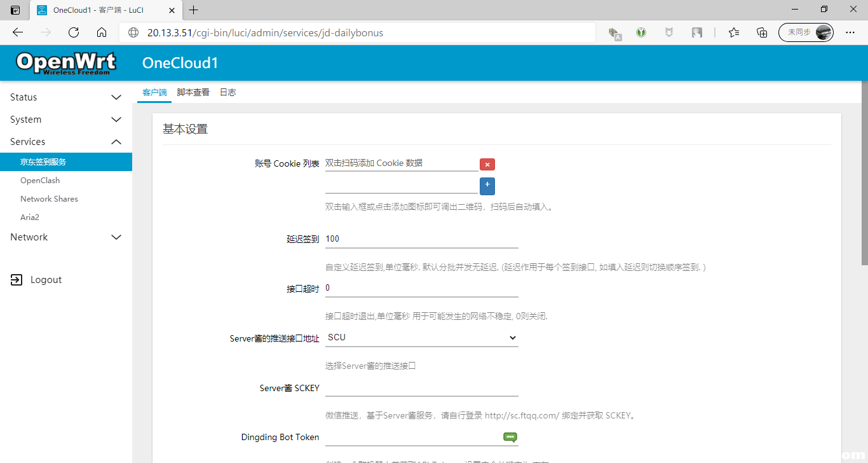
Task: Open a new browser tab
Action: coord(194,10)
